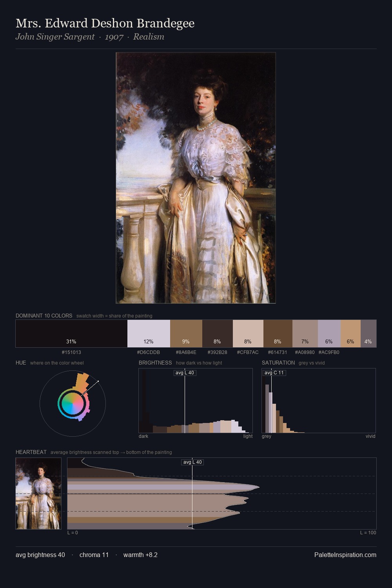Screen dimensions: 392x588
Task: Select the grey swatch labeled 4%
Action: click(368, 334)
